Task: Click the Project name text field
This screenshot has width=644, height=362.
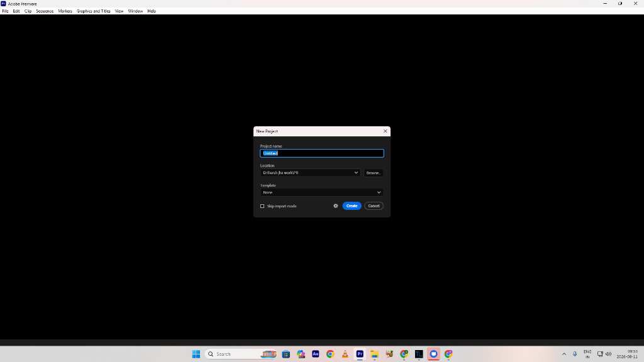Action: point(322,153)
